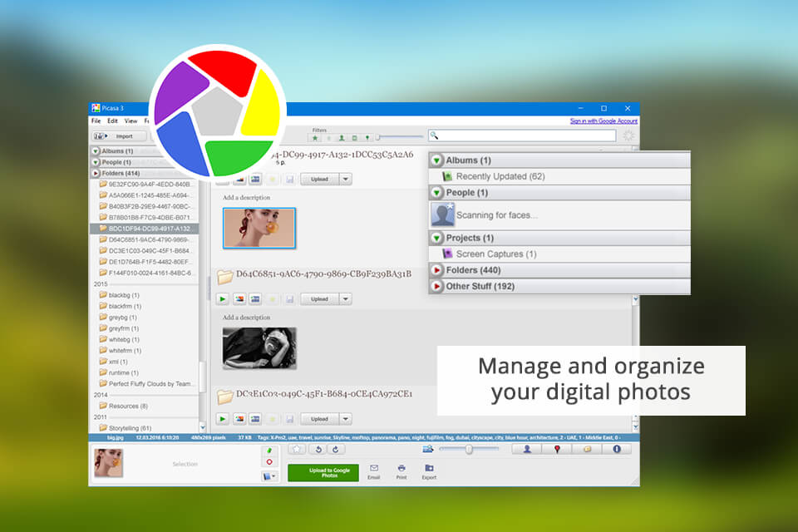
Task: Clear the selection tray with red circle
Action: [x=269, y=462]
